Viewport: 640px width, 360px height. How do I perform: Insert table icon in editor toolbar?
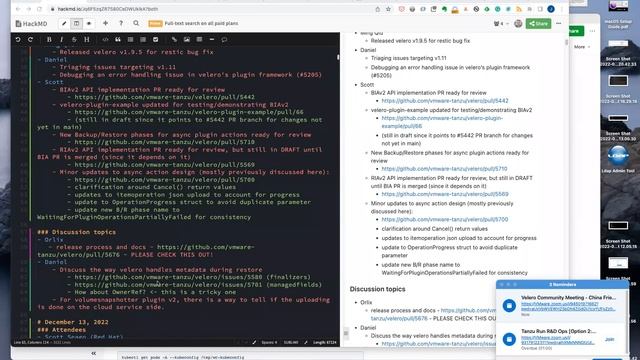pos(199,40)
